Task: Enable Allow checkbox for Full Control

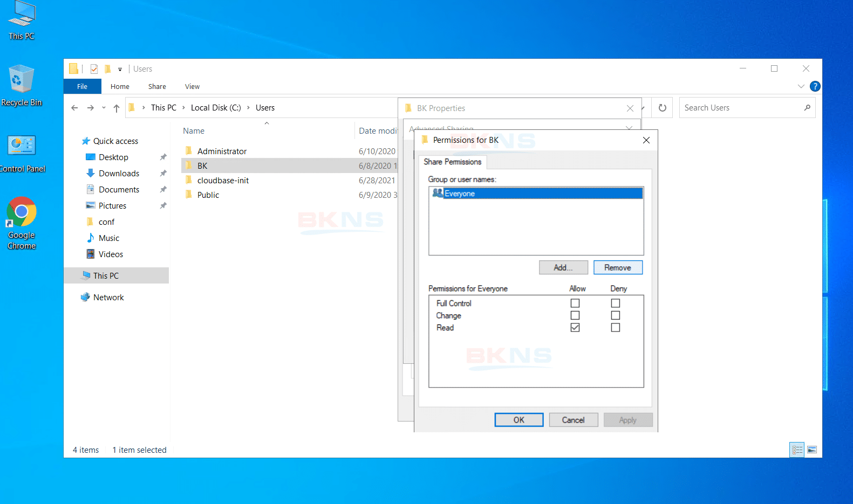Action: [575, 303]
